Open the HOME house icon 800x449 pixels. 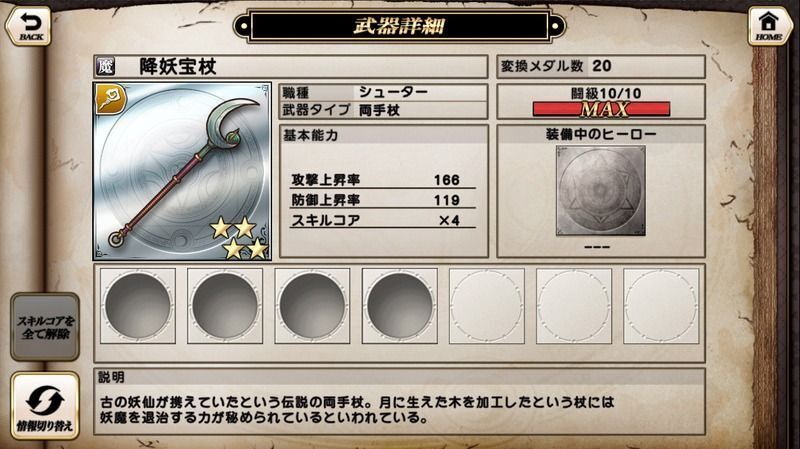(769, 26)
